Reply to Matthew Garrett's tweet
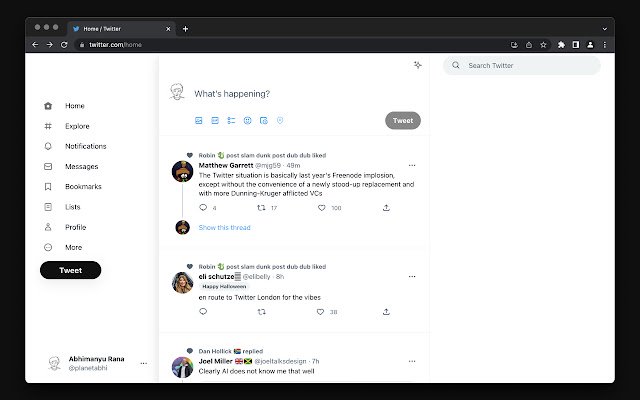This screenshot has height=400, width=640. click(203, 208)
